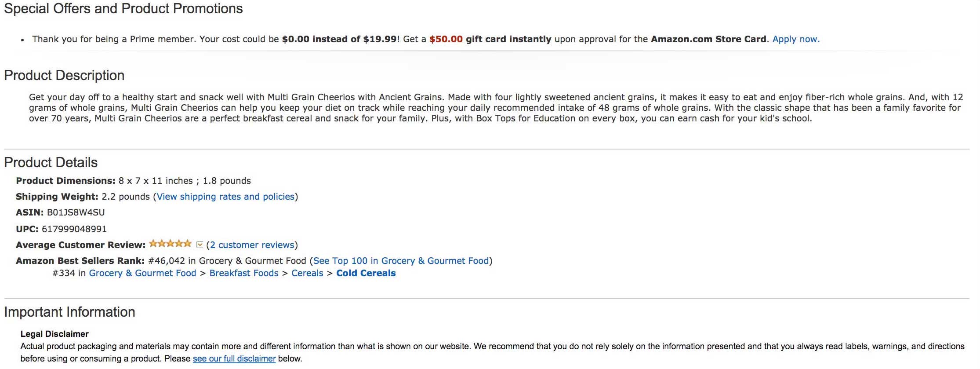Open the see our full disclaimer link
Screen dimensions: 980x369
click(x=234, y=358)
